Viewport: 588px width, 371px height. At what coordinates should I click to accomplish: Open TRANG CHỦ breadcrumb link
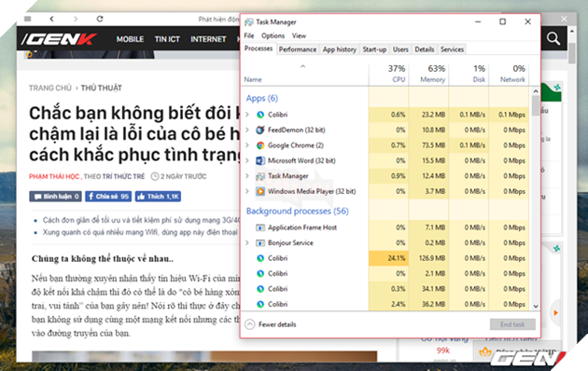[50, 88]
